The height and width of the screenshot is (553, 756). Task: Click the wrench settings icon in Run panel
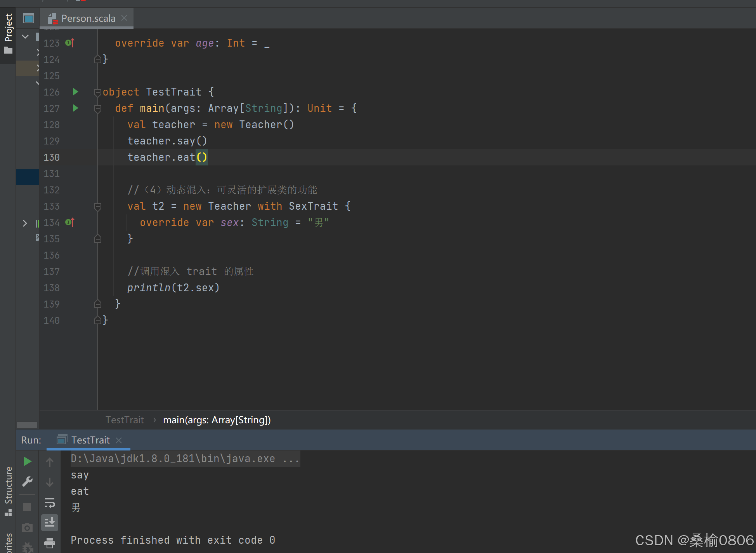pos(27,482)
